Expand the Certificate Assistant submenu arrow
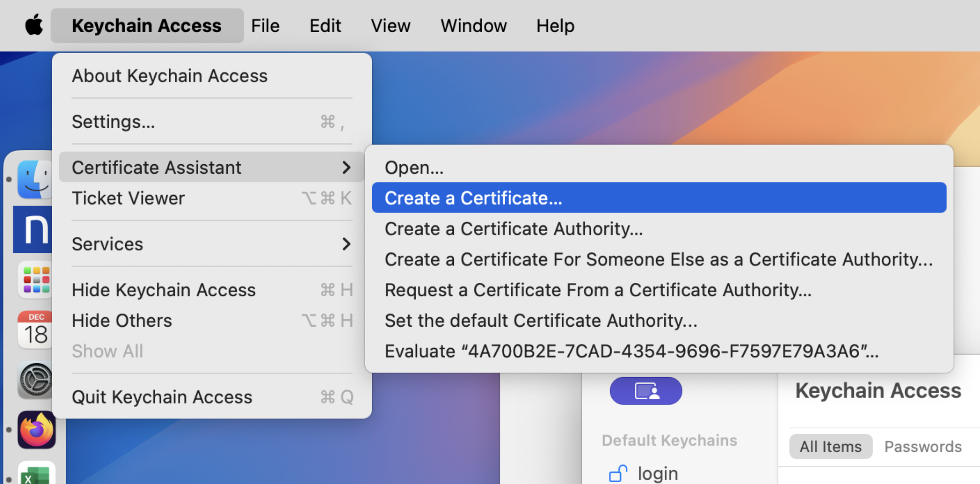Image resolution: width=980 pixels, height=484 pixels. pyautogui.click(x=346, y=167)
